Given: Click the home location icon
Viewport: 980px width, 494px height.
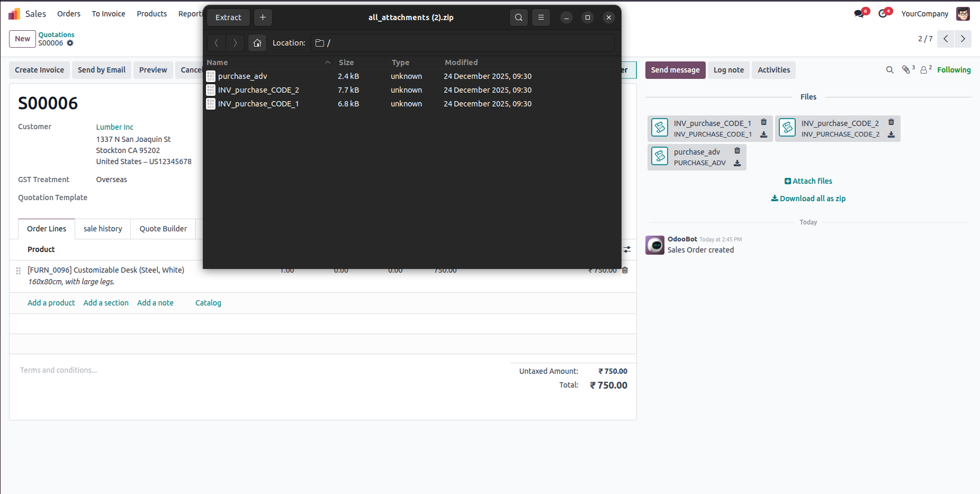Looking at the screenshot, I should (257, 43).
